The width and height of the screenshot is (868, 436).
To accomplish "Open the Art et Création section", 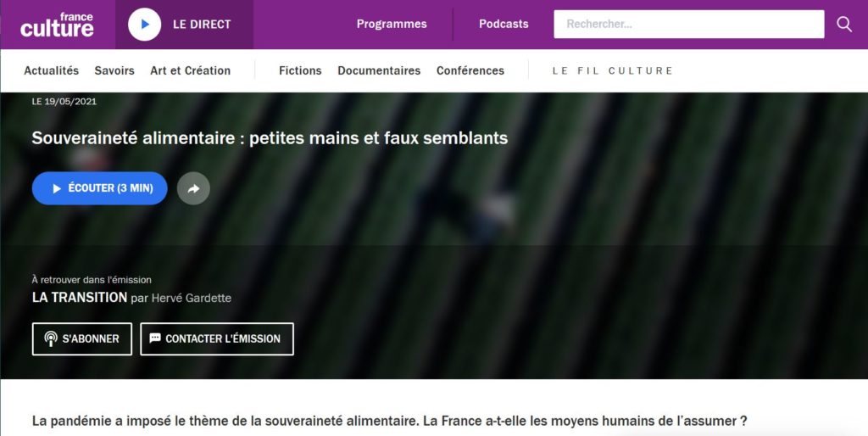I will click(x=190, y=70).
